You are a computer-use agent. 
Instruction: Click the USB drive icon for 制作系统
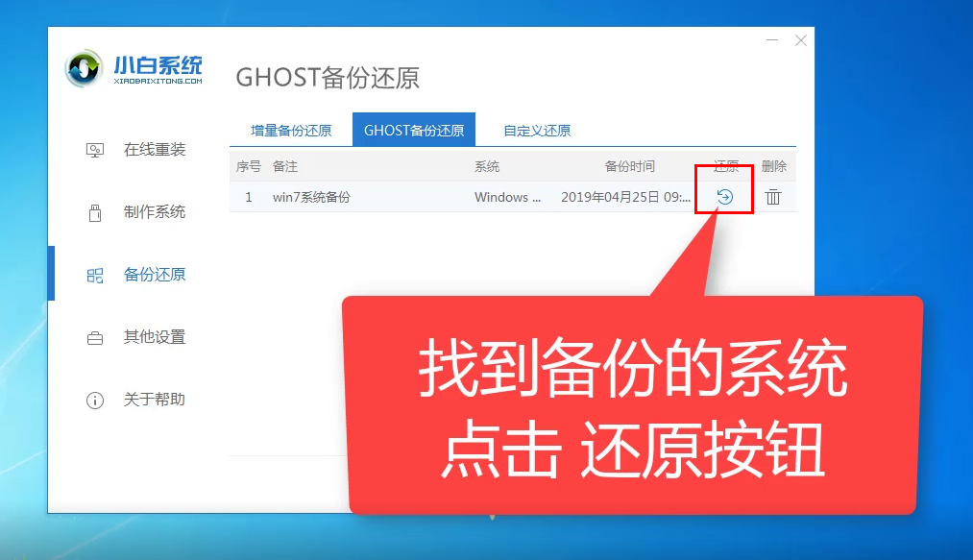[x=95, y=211]
